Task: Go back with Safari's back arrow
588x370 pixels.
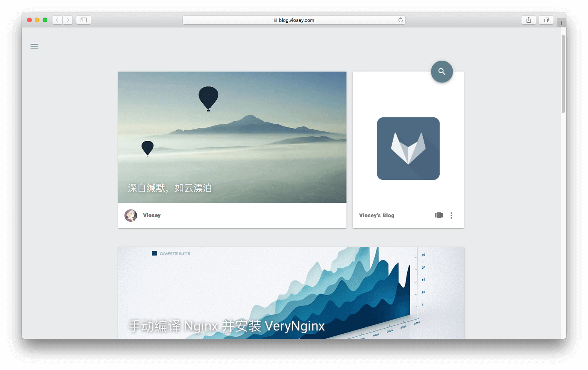Action: 57,20
